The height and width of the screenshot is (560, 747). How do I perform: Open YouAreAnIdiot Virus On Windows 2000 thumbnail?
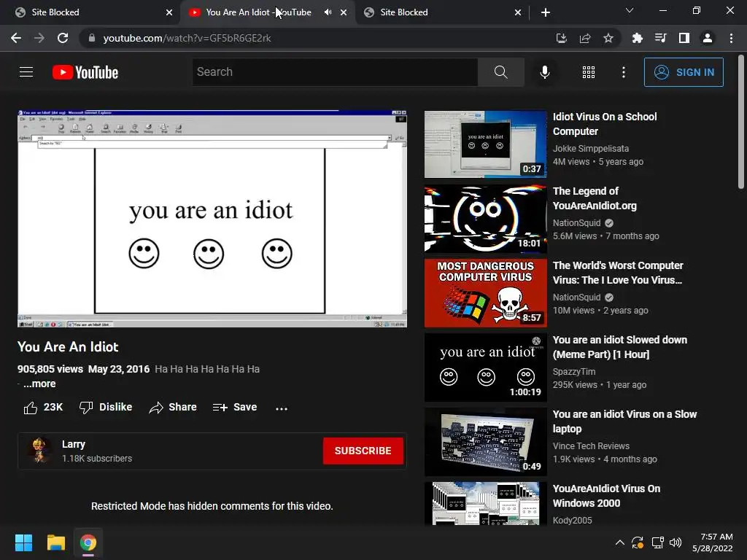click(485, 503)
